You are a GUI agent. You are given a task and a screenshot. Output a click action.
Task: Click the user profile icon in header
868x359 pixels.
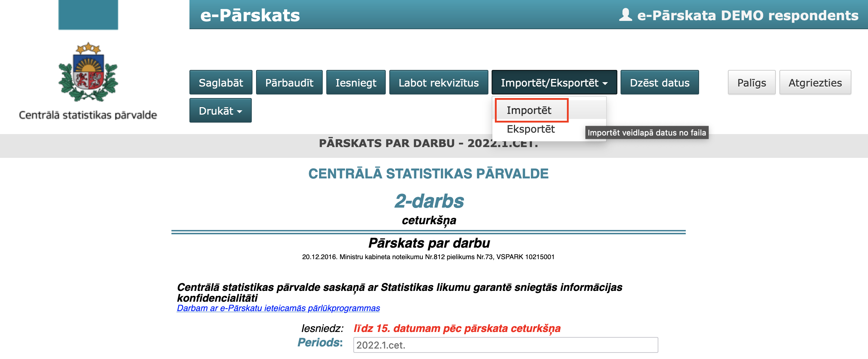pos(625,15)
